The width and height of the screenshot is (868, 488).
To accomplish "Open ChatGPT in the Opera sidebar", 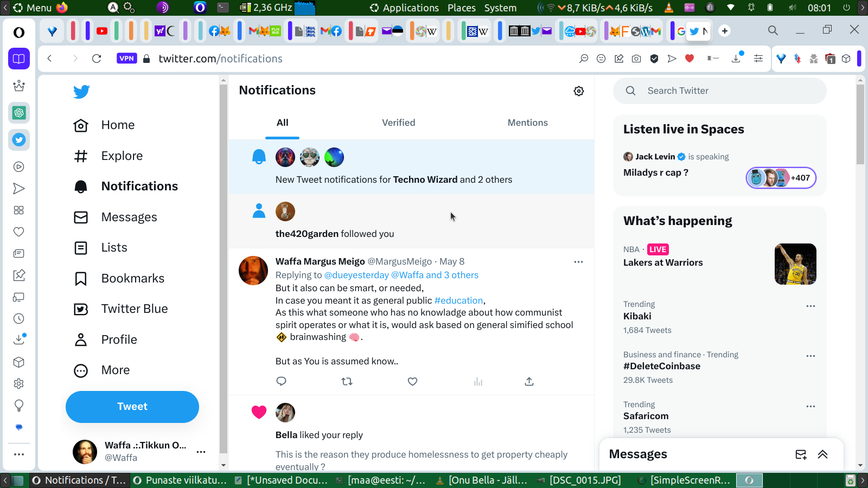I will 19,113.
